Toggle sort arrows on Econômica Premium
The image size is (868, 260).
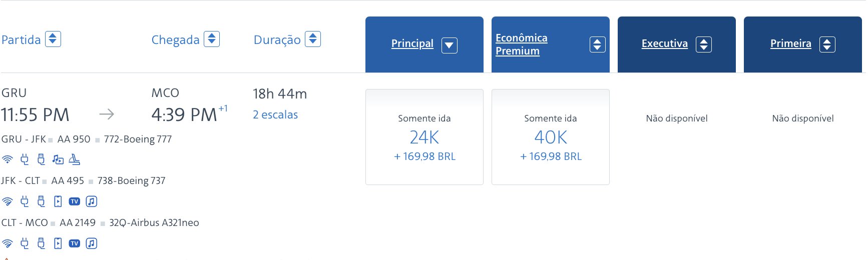pos(598,44)
